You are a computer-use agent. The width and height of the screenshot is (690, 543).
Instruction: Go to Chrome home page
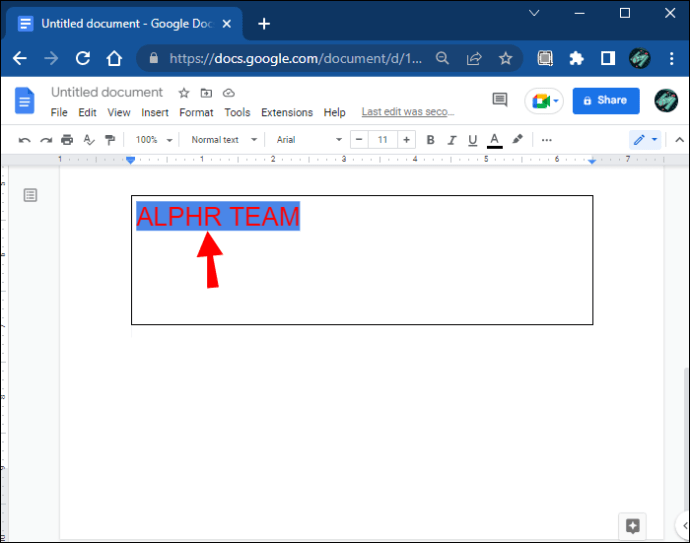(114, 58)
